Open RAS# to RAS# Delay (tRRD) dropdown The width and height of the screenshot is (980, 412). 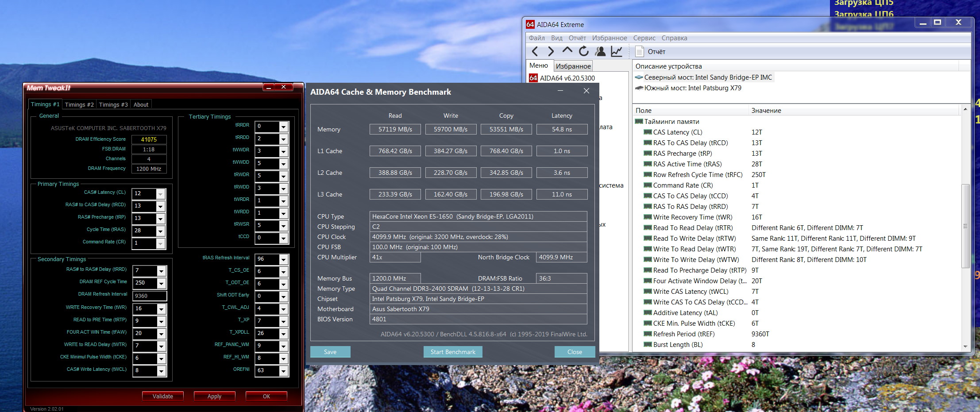162,271
